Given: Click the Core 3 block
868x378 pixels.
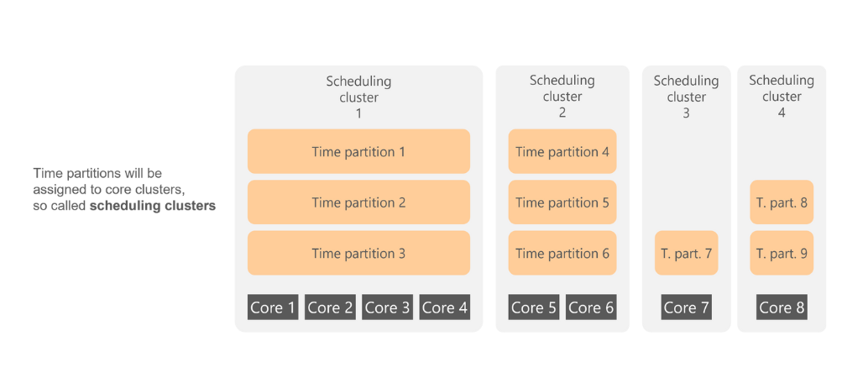Looking at the screenshot, I should pyautogui.click(x=388, y=307).
